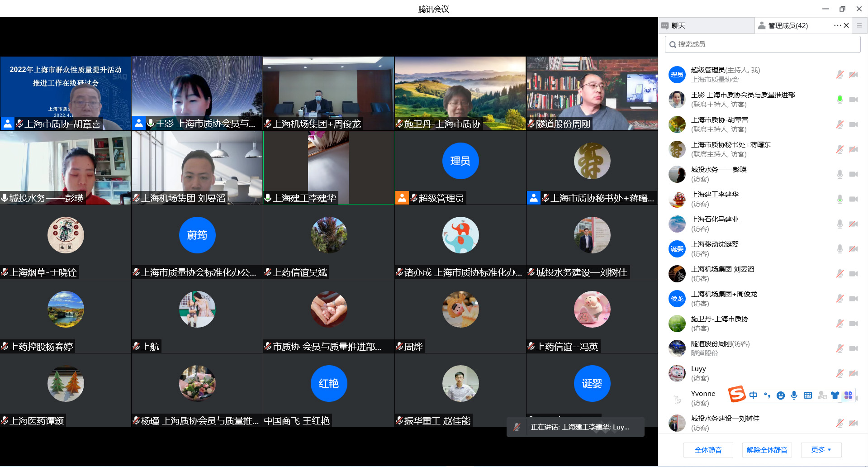Viewport: 868px width, 467px height.
Task: Click camera icon on 上海建工李建华 row
Action: point(854,199)
